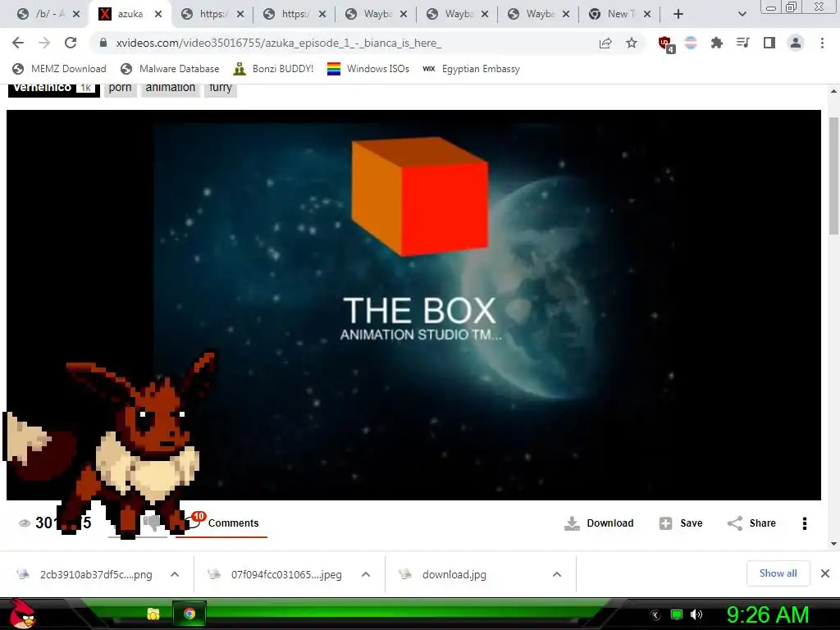The width and height of the screenshot is (840, 630).
Task: Click the network monitor tray icon
Action: point(677,614)
